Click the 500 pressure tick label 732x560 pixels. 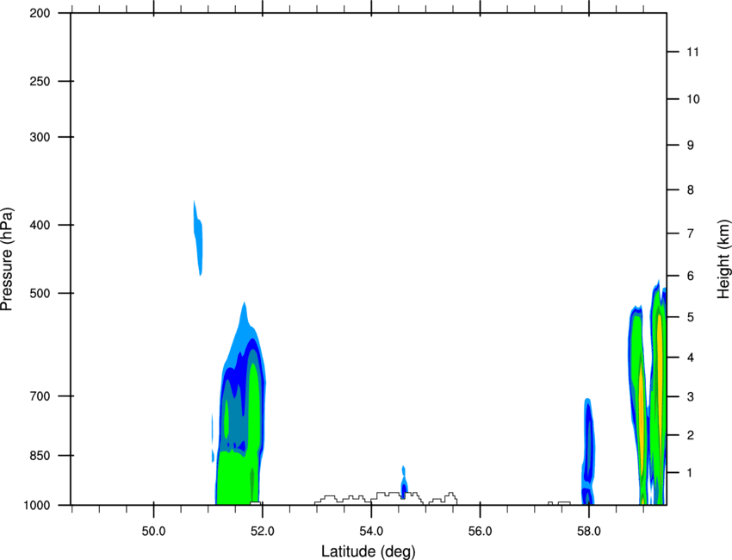point(40,293)
